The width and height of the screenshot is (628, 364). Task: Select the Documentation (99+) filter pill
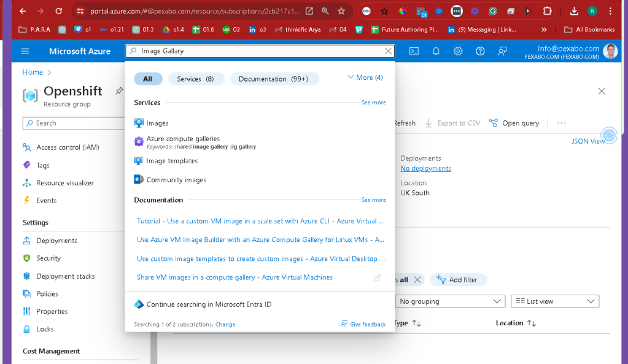tap(274, 79)
